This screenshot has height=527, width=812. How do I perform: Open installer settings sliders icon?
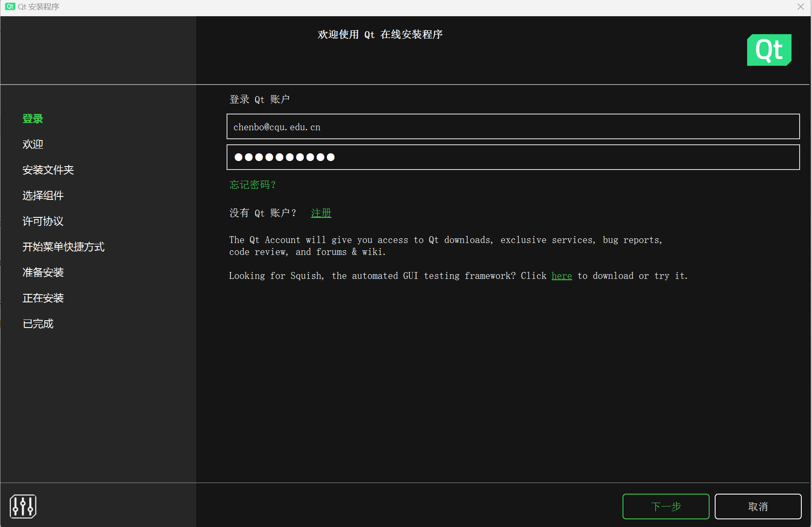23,507
